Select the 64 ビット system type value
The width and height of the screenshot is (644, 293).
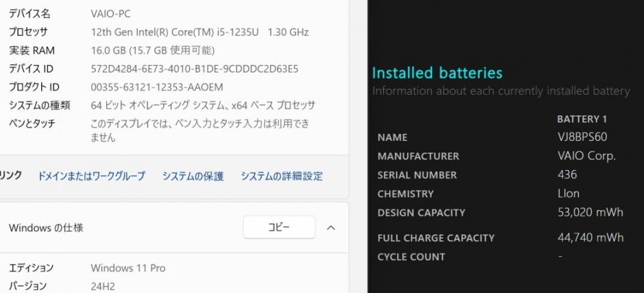click(x=203, y=105)
